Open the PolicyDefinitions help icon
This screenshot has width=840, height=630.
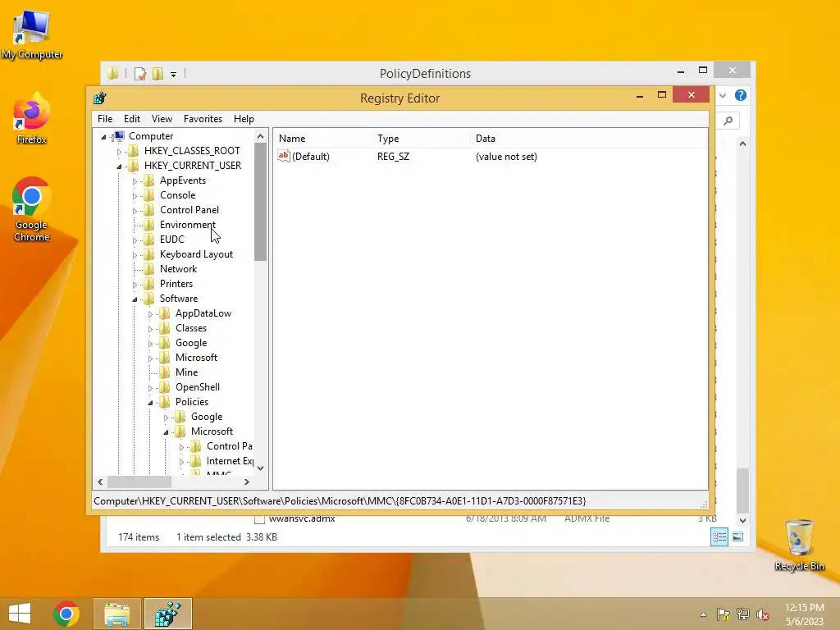[x=741, y=95]
